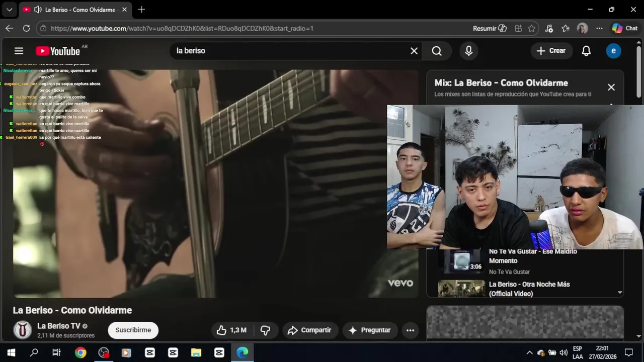Summarize page with Resumir
Image resolution: width=644 pixels, height=362 pixels.
(490, 28)
